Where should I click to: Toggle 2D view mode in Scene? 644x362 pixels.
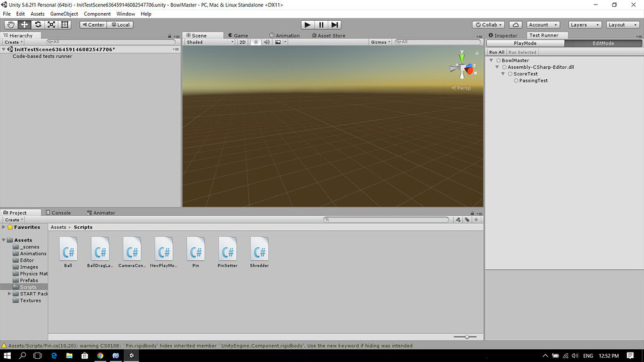[x=242, y=42]
